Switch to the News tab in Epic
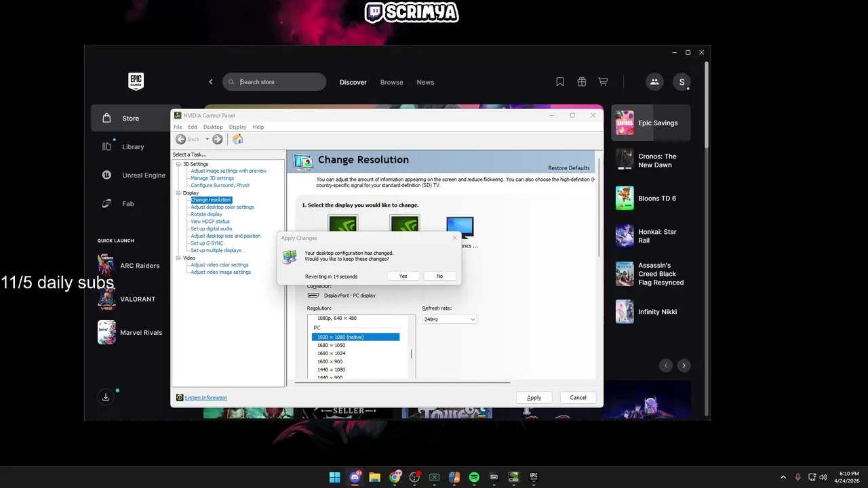 (x=425, y=82)
